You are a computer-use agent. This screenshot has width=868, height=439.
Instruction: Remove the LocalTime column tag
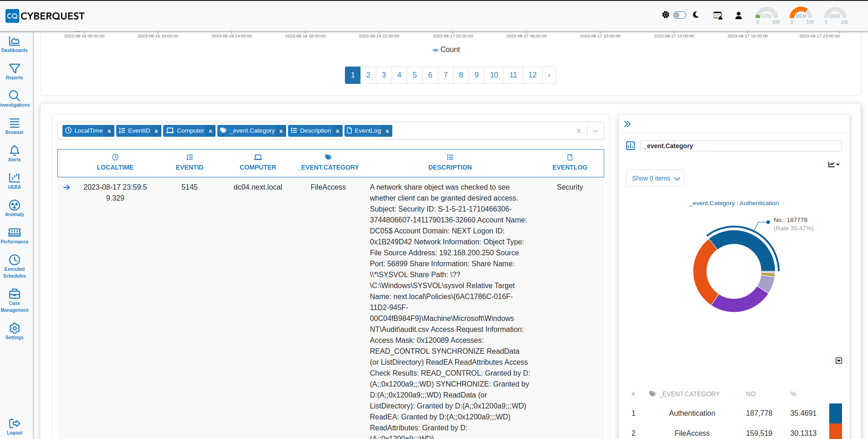coord(109,131)
